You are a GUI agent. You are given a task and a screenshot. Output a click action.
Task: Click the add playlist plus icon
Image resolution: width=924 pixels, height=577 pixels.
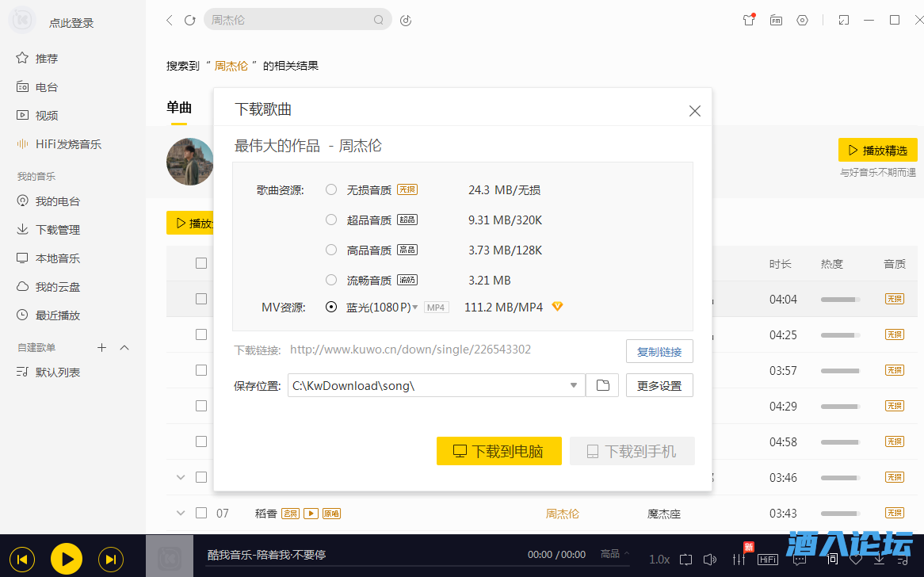(101, 347)
